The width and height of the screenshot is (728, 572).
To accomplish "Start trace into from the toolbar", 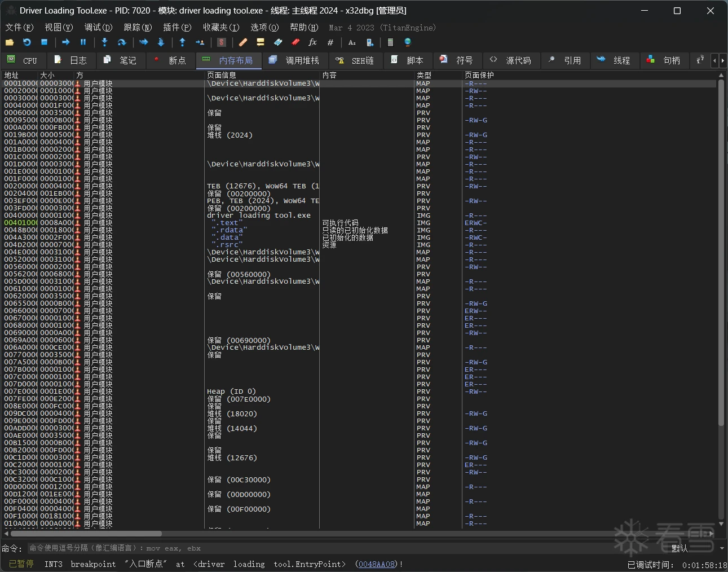I will click(144, 42).
